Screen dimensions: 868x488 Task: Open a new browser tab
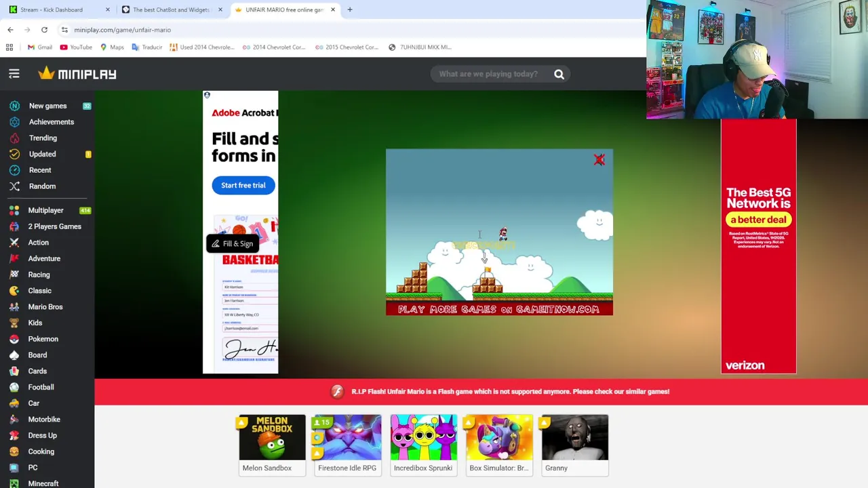(350, 9)
